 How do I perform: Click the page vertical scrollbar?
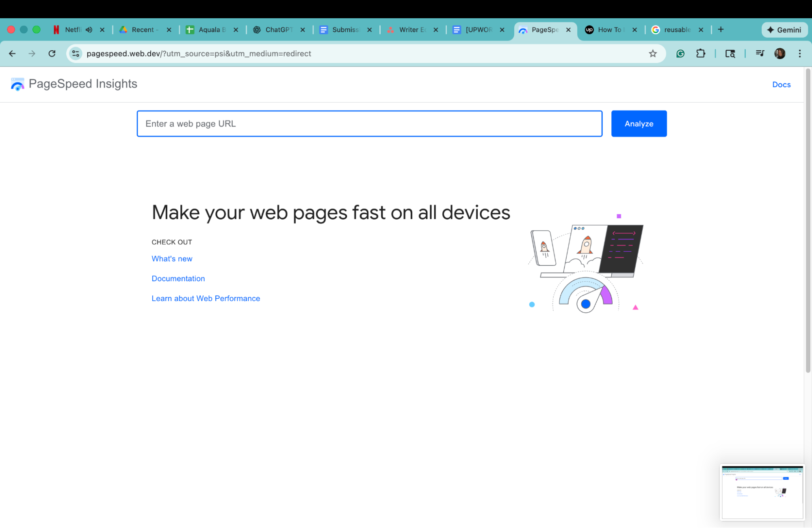[808, 221]
